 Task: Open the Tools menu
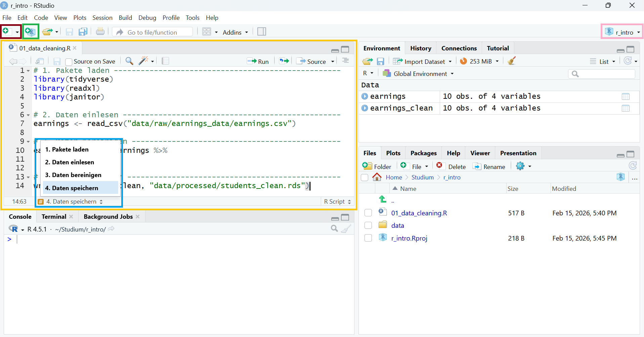(x=192, y=18)
